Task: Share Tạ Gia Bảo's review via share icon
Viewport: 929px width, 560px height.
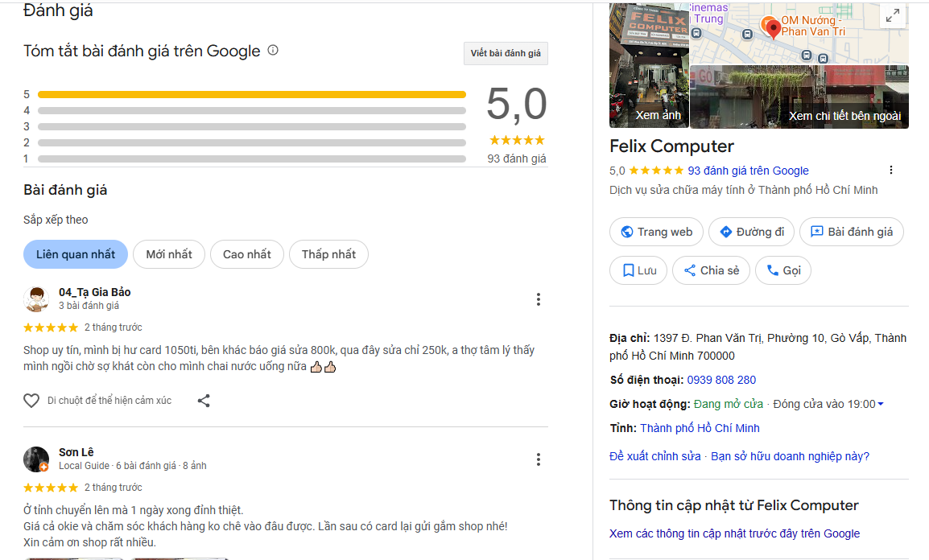Action: click(204, 401)
